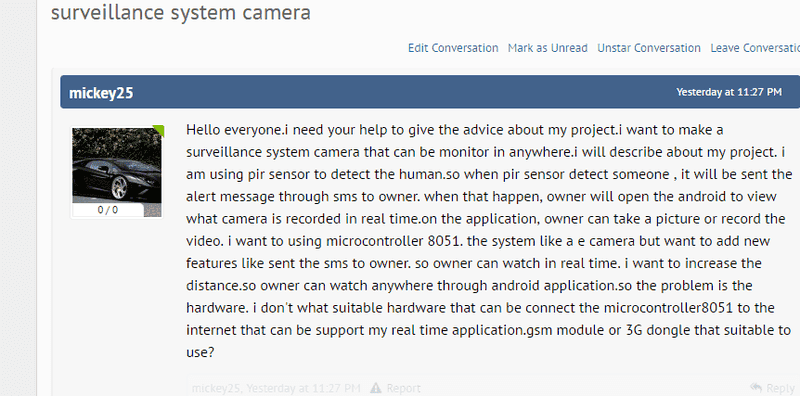The image size is (800, 396).
Task: Open mickey25's car avatar image
Action: (x=116, y=165)
